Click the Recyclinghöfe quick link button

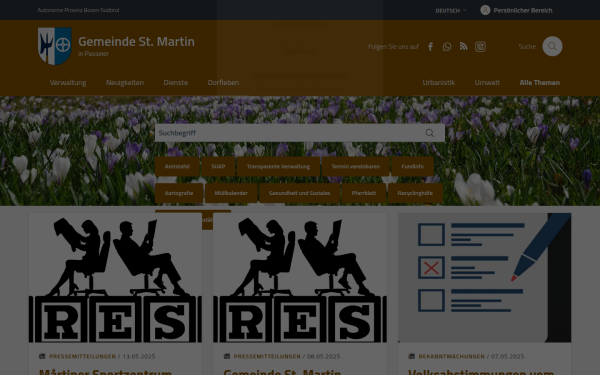pos(415,193)
